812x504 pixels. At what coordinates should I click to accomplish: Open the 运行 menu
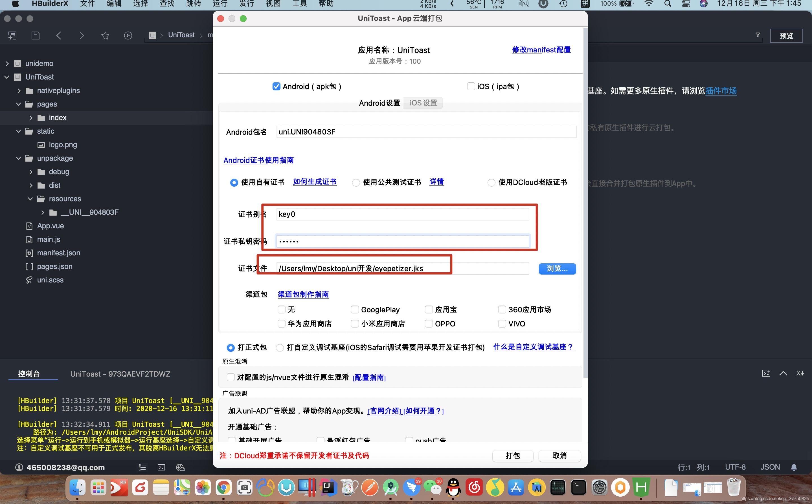[x=220, y=4]
